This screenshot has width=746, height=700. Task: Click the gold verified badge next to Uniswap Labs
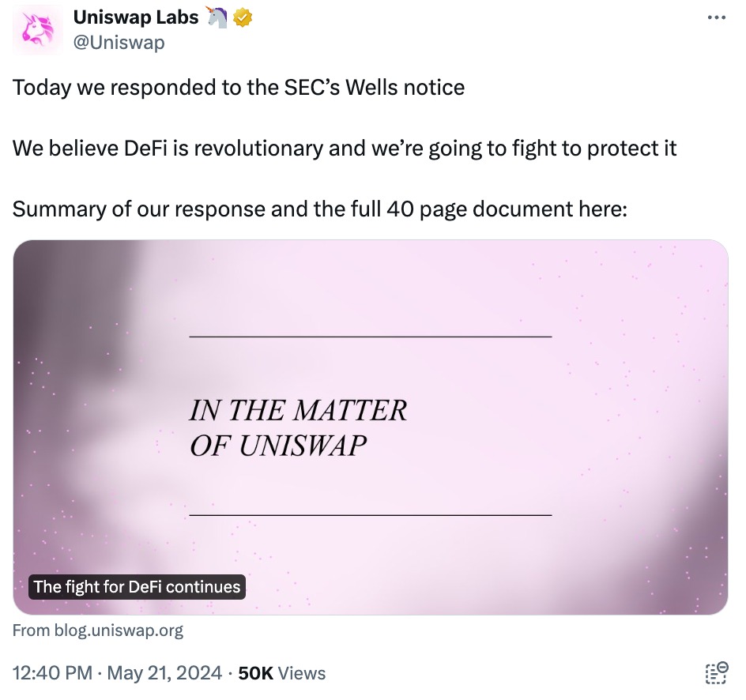click(x=243, y=17)
